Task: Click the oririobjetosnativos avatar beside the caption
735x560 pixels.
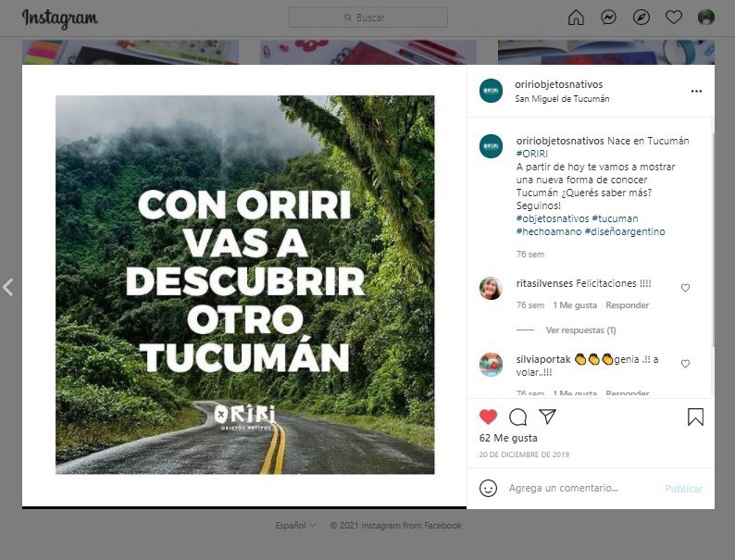Action: 491,146
